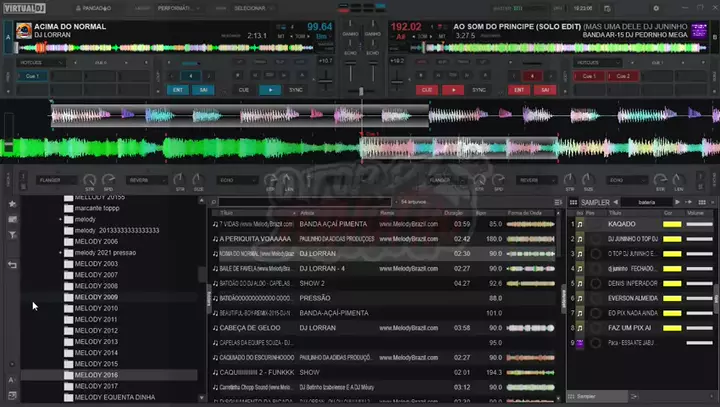Sync the left deck with SYNC button
The height and width of the screenshot is (407, 720).
pos(296,90)
